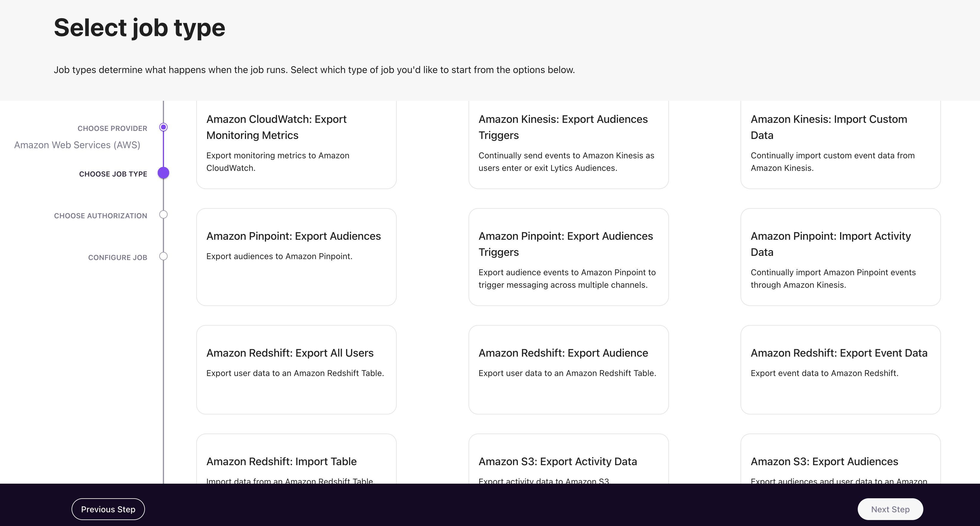Click 'Export audience events to Amazon Pinpoint' description
The width and height of the screenshot is (980, 526).
click(567, 279)
